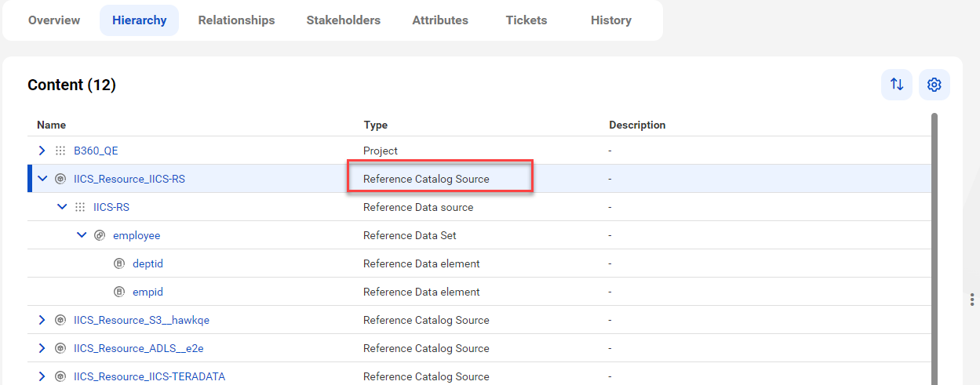Viewport: 980px width, 385px height.
Task: Open the B360_QE link
Action: [x=96, y=151]
